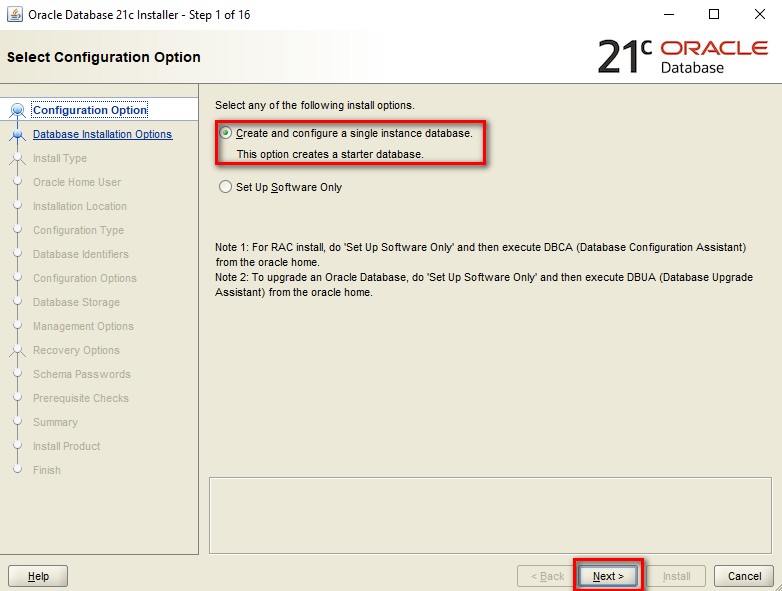Screen dimensions: 782x591
Task: Click the Next button
Action: [608, 576]
